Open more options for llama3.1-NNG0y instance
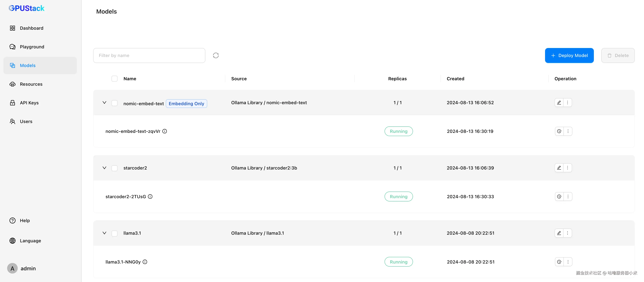644x282 pixels. tap(568, 262)
